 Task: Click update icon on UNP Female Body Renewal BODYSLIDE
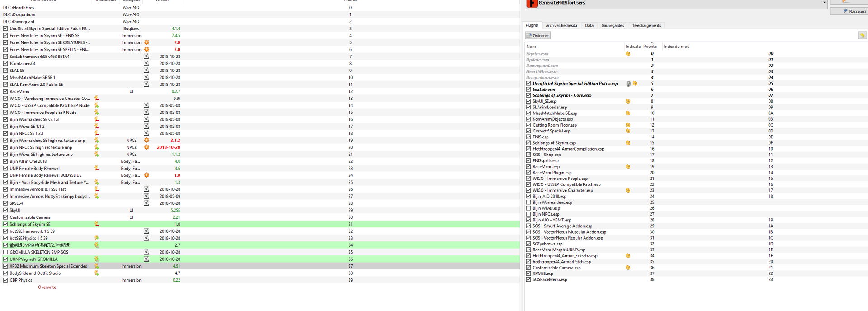click(x=146, y=175)
